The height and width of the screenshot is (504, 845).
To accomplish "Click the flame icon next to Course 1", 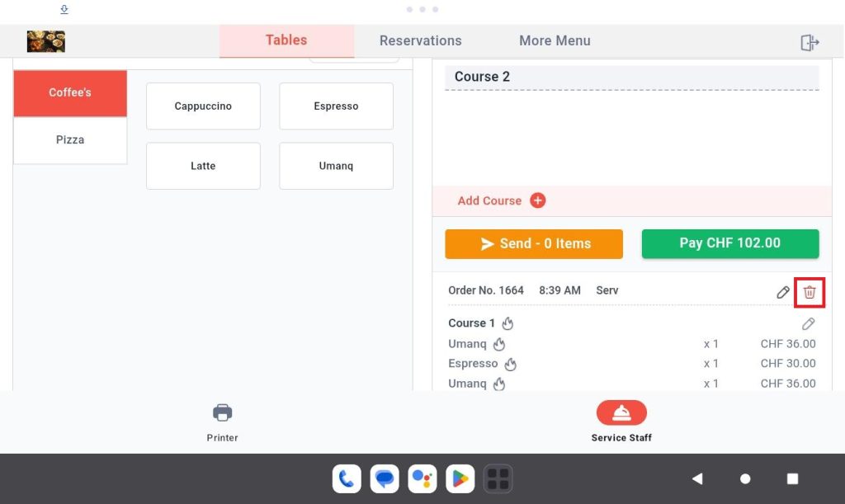I will point(507,323).
